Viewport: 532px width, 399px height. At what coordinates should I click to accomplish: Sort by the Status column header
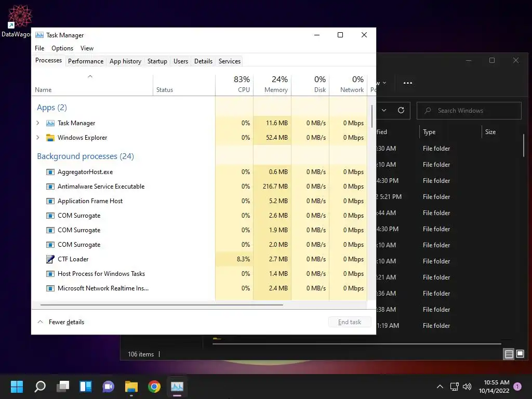point(184,85)
